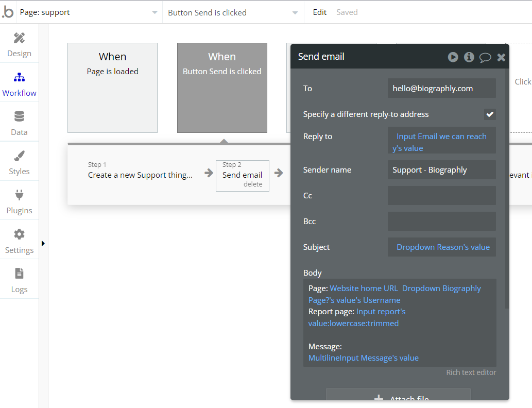The height and width of the screenshot is (408, 532).
Task: Click the Rich text editor link
Action: [x=471, y=372]
